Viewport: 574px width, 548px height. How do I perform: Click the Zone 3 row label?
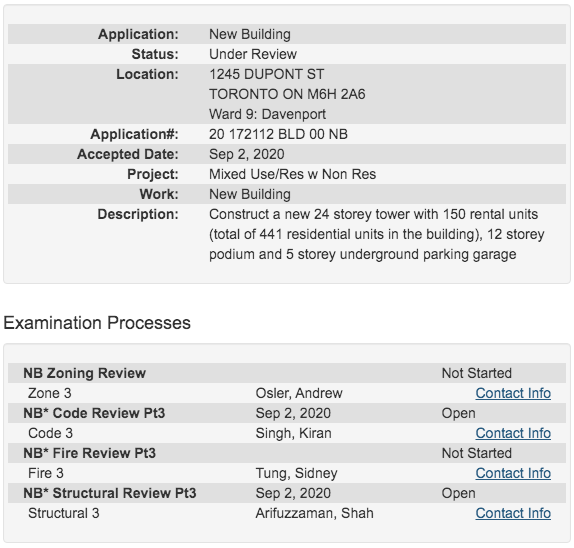[49, 393]
